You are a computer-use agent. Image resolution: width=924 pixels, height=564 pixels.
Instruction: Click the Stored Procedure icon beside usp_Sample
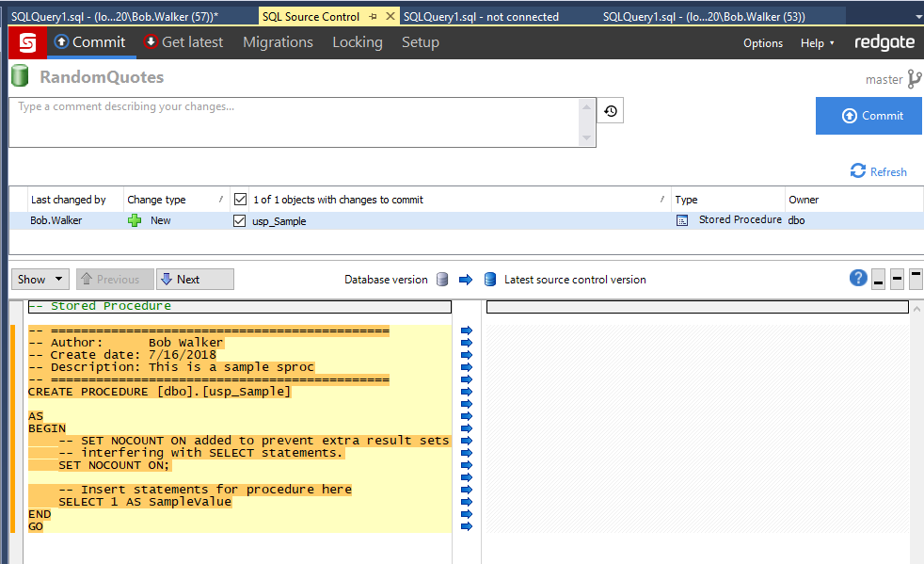click(x=682, y=220)
